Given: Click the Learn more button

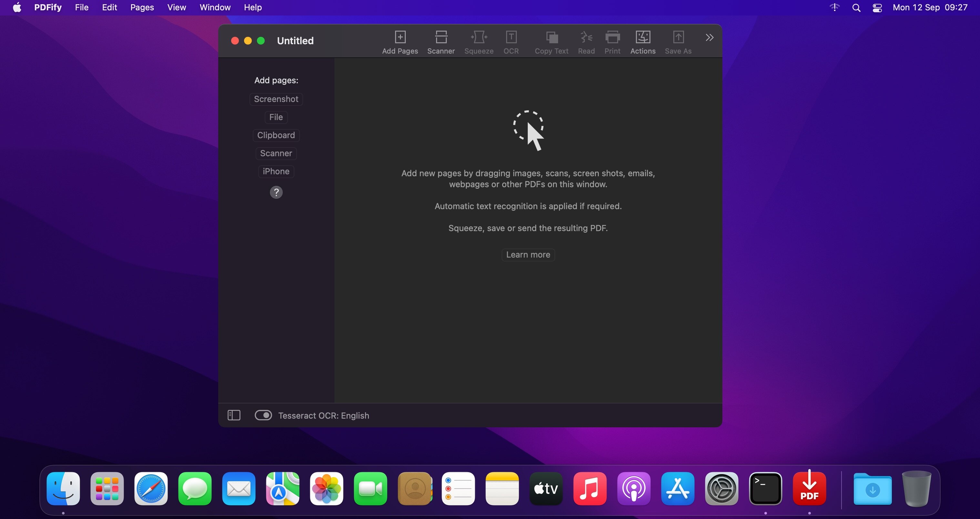Looking at the screenshot, I should coord(528,255).
